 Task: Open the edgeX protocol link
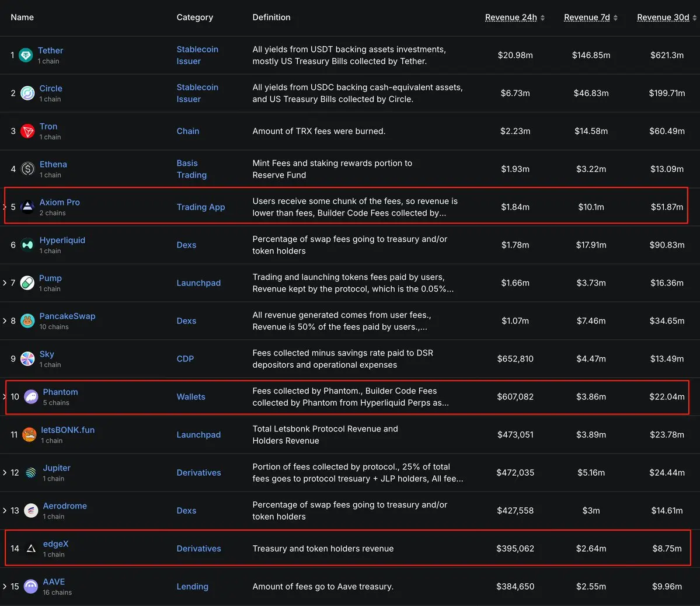pos(55,544)
